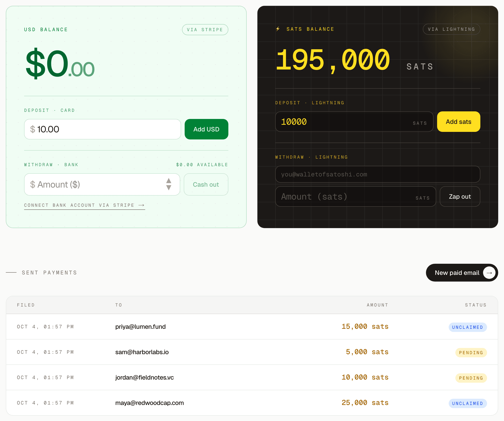
Task: Decrement the bank withdraw amount with down arrow
Action: tap(169, 188)
